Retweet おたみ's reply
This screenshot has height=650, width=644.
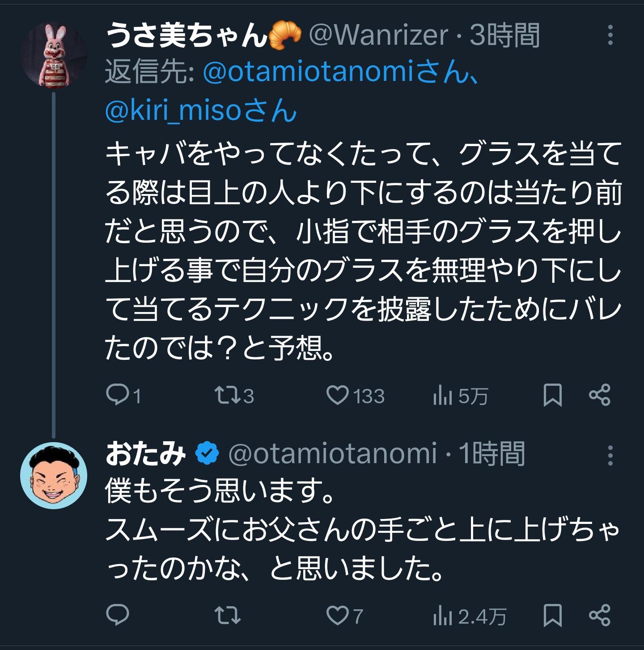pos(228,615)
